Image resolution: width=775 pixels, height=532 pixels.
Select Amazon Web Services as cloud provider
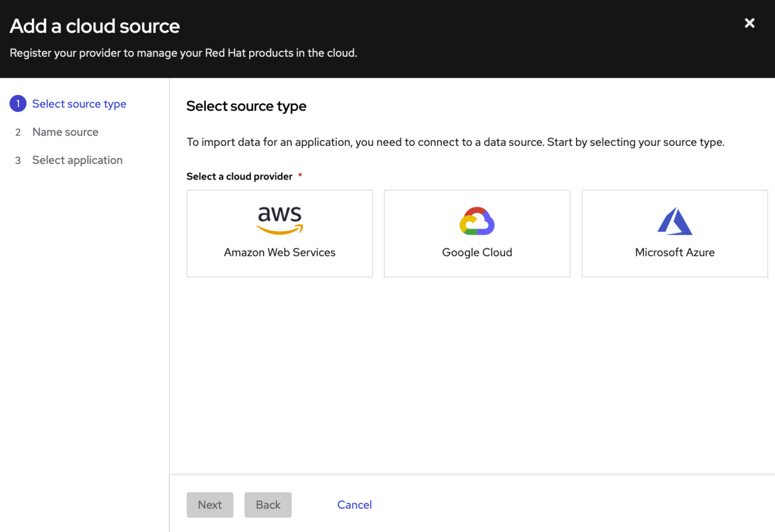[x=279, y=233]
